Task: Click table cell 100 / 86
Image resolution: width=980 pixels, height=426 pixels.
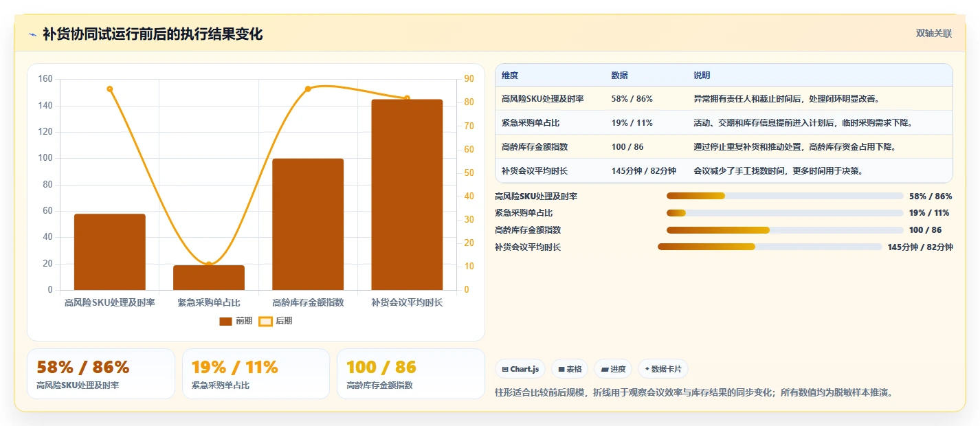Action: [627, 147]
